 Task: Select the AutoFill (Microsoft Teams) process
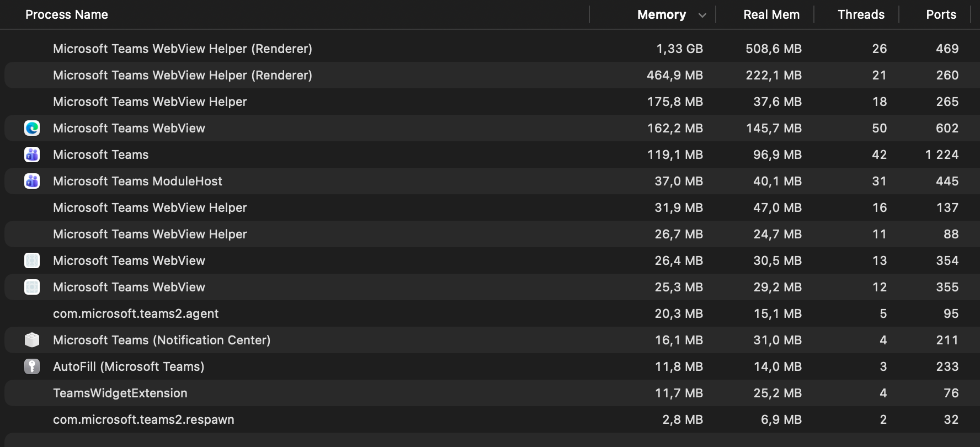tap(490, 366)
